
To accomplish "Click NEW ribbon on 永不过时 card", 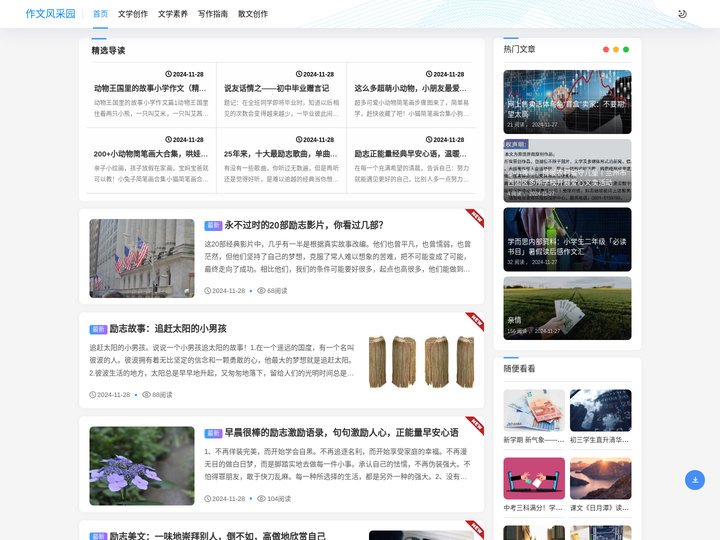I will [476, 217].
